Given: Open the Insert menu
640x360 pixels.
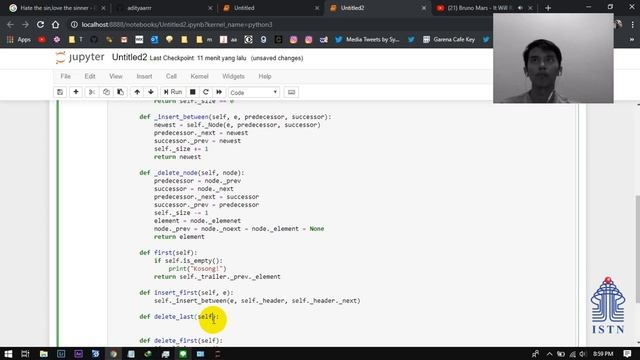Looking at the screenshot, I should [144, 76].
